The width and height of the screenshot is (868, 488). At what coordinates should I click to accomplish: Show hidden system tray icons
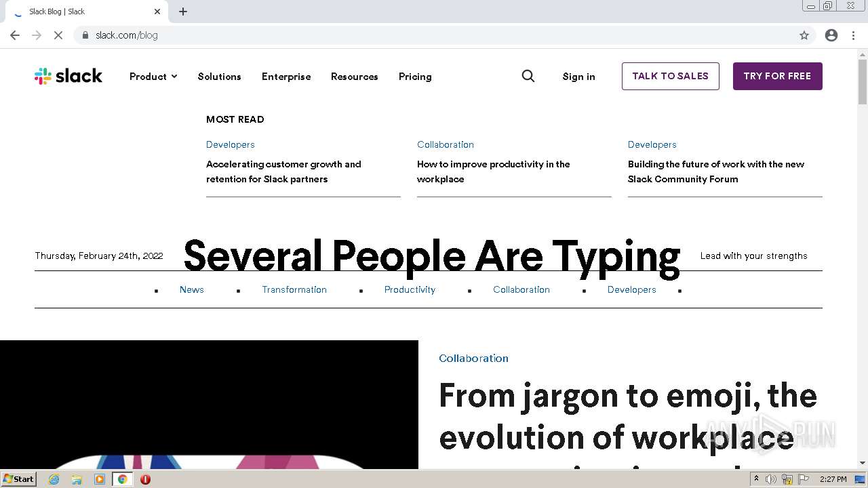(x=756, y=479)
